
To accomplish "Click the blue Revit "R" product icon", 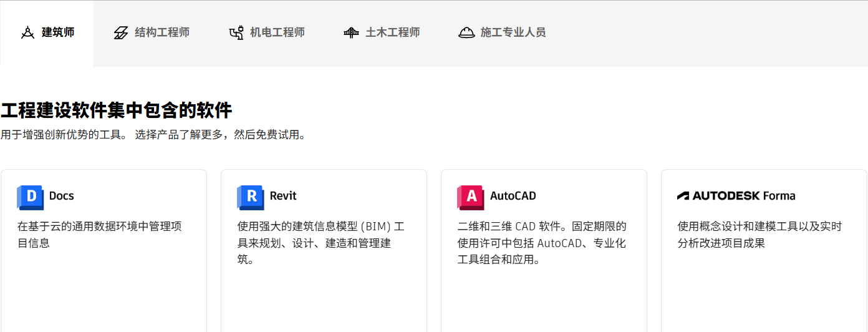I will click(x=250, y=197).
